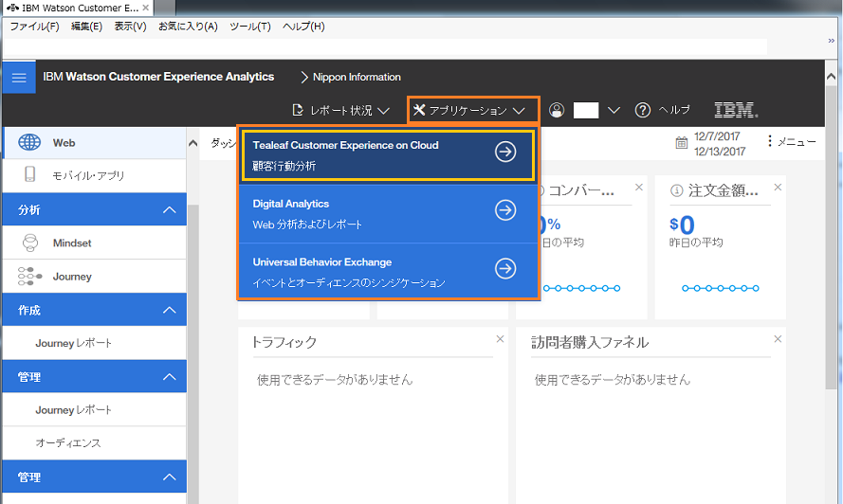Open Journey レポート under 管理
843x504 pixels.
95,410
